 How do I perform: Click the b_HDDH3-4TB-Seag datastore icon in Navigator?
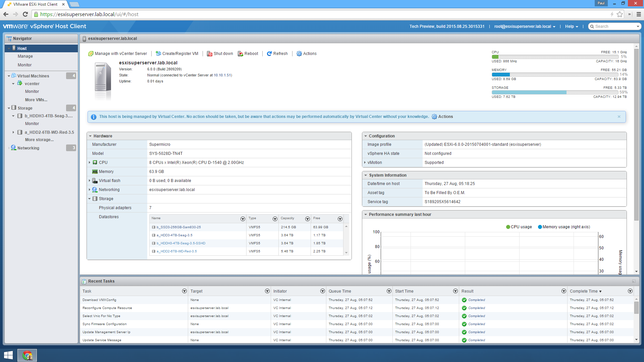20,116
